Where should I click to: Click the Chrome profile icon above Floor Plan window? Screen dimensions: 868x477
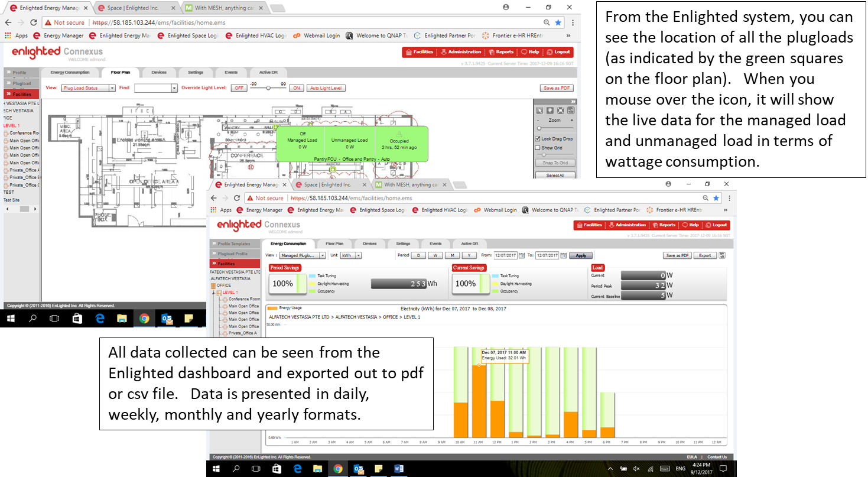pyautogui.click(x=506, y=8)
